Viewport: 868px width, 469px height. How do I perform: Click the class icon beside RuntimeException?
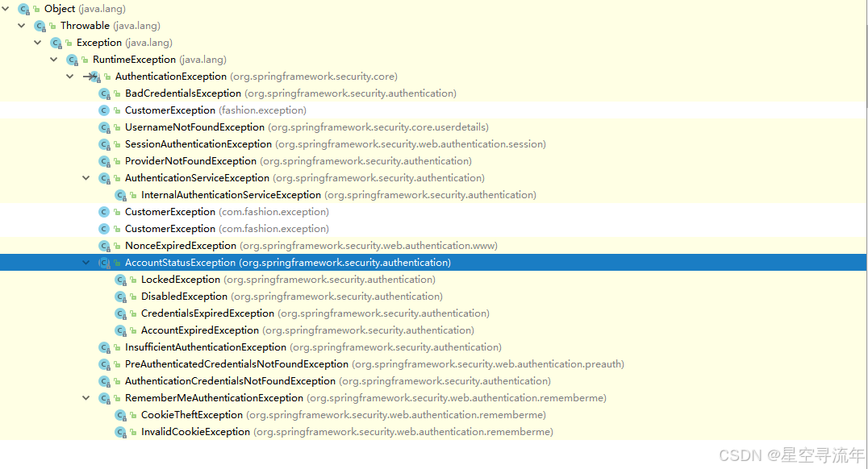(72, 60)
